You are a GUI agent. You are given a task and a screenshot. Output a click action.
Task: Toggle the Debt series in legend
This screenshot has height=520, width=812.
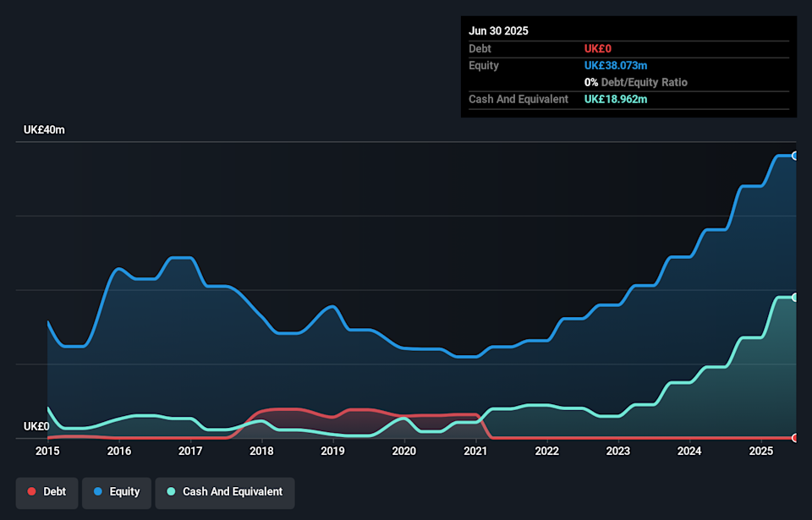coord(47,492)
